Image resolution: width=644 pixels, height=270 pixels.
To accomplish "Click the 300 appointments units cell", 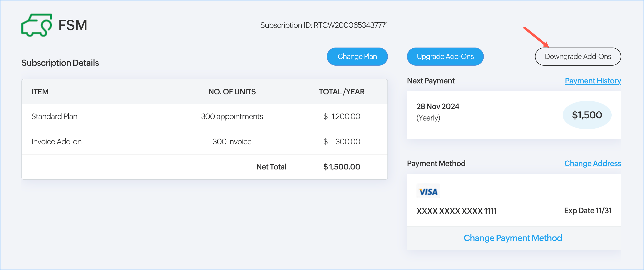I will click(232, 116).
